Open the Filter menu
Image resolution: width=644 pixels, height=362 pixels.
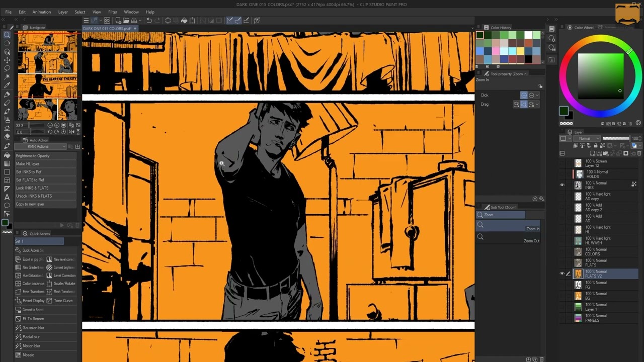(113, 12)
